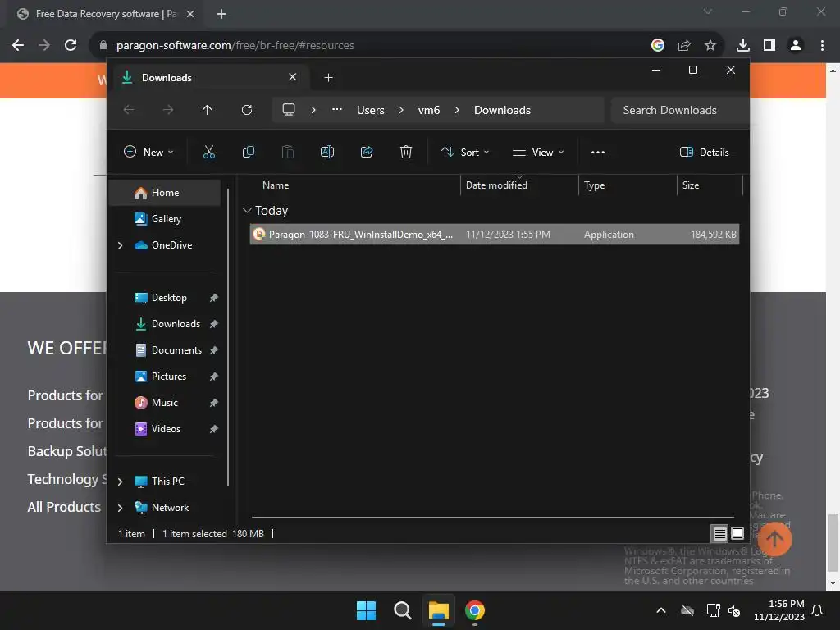
Task: Toggle the Details pane
Action: click(705, 152)
